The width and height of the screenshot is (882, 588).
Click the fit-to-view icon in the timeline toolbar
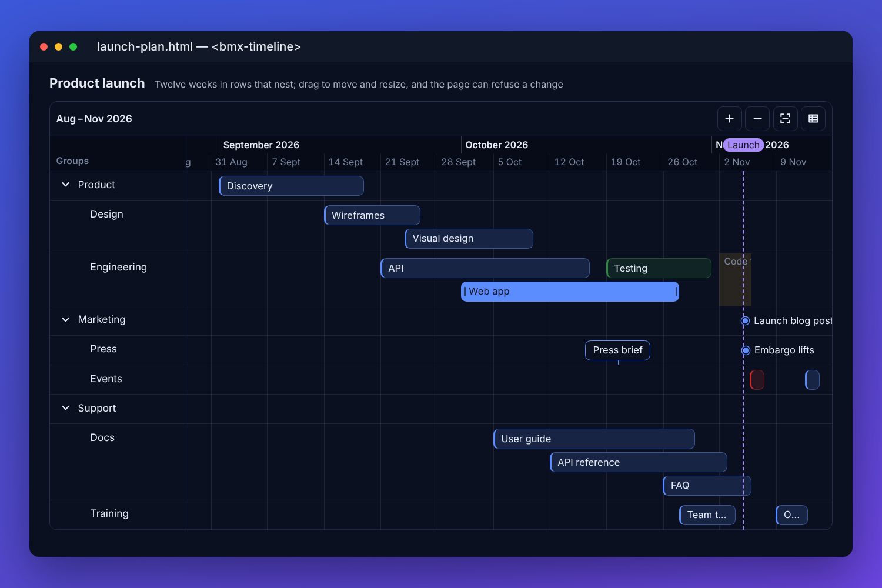pos(786,119)
